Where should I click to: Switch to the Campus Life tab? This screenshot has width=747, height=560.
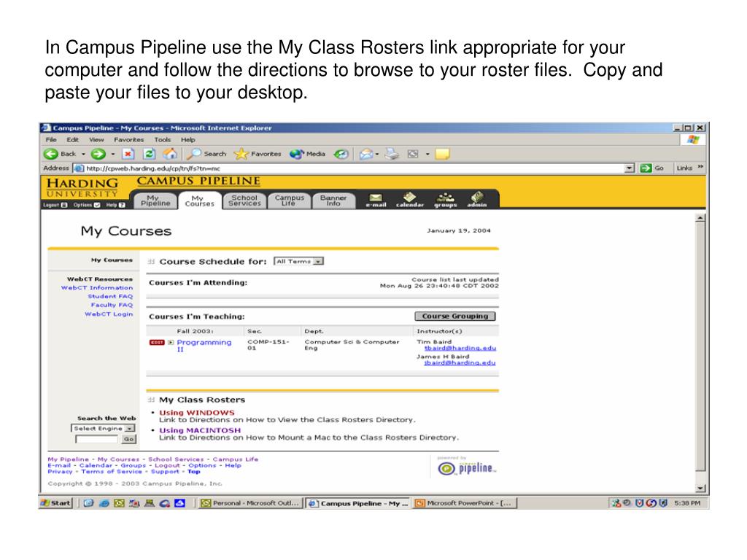click(x=289, y=201)
